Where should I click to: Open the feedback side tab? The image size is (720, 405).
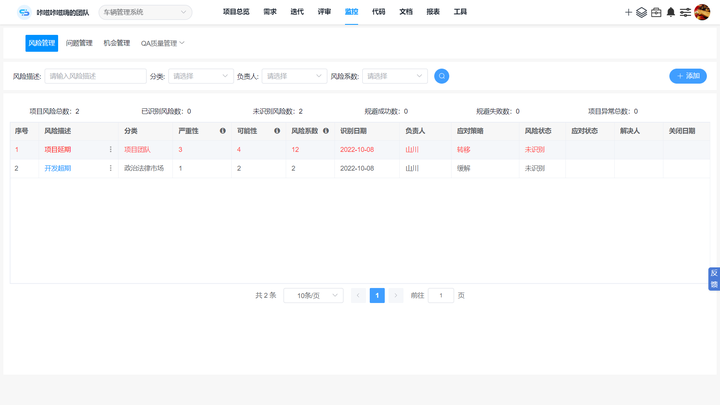714,279
